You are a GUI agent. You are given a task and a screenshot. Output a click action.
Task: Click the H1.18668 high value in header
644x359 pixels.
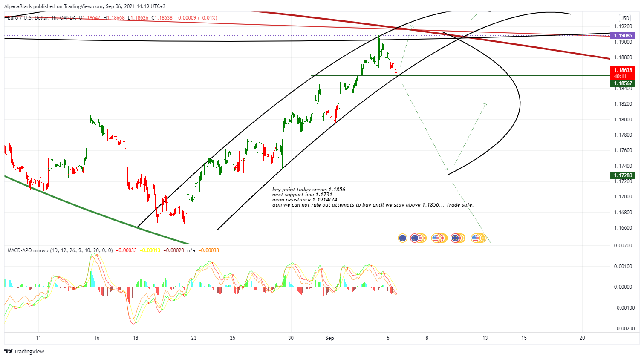(x=114, y=18)
